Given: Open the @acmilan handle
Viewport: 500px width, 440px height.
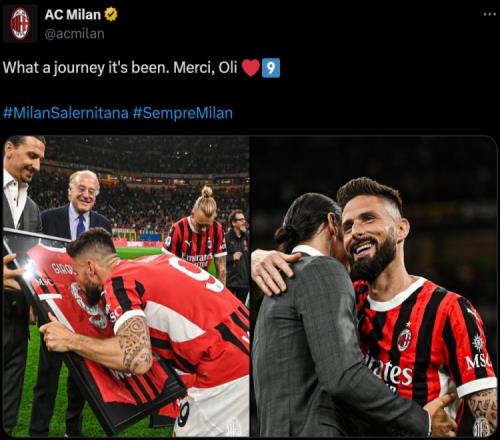Looking at the screenshot, I should point(74,34).
